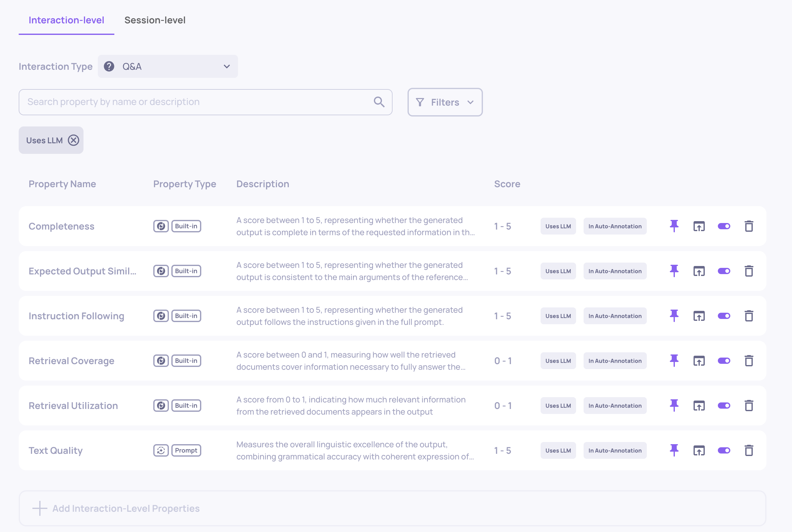Select the Interaction-level tab

point(66,20)
